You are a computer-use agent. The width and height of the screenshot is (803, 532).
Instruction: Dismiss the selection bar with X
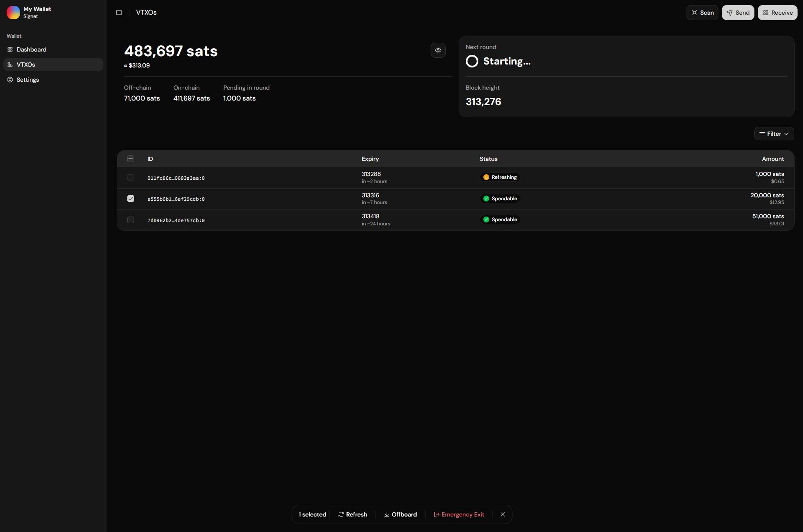pyautogui.click(x=503, y=514)
